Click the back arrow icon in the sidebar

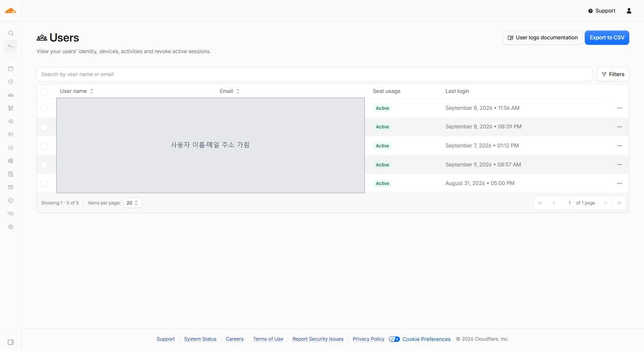tap(11, 46)
